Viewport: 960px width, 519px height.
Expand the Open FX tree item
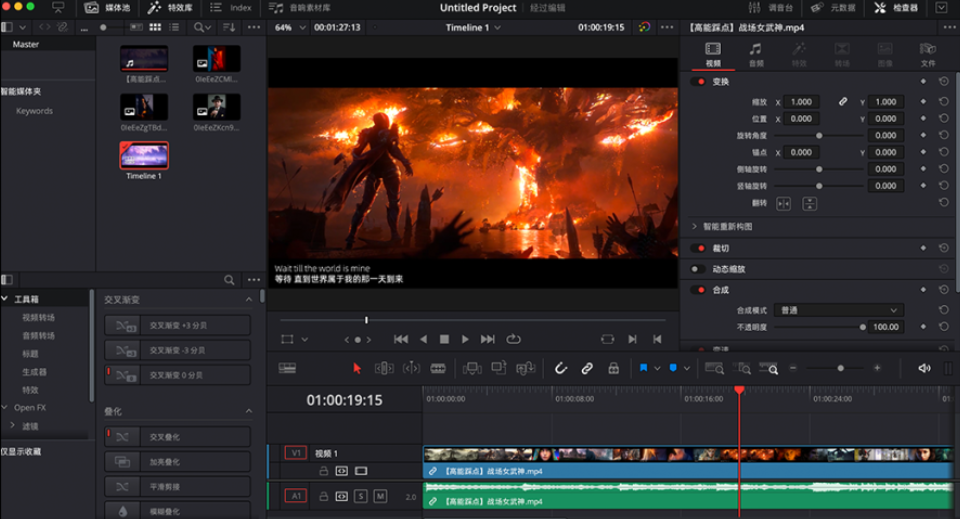[5, 407]
